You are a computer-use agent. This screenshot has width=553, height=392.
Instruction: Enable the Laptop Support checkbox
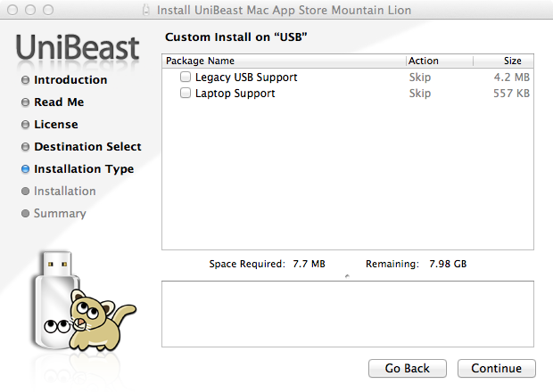[x=186, y=94]
